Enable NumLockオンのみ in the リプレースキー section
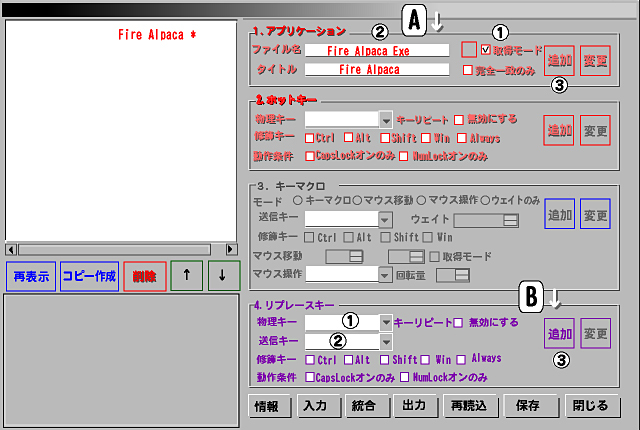The width and height of the screenshot is (640, 430). click(404, 377)
